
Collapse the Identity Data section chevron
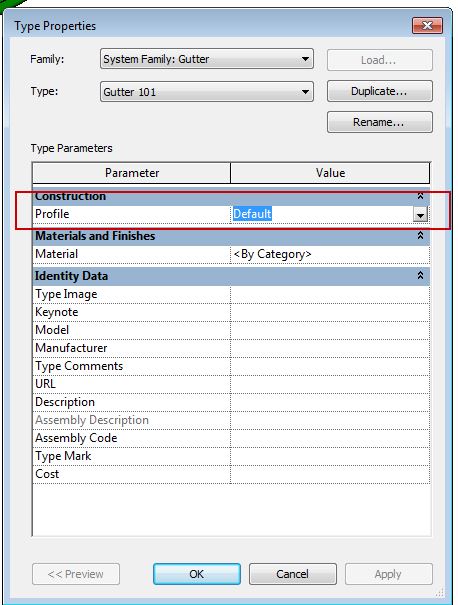[420, 275]
